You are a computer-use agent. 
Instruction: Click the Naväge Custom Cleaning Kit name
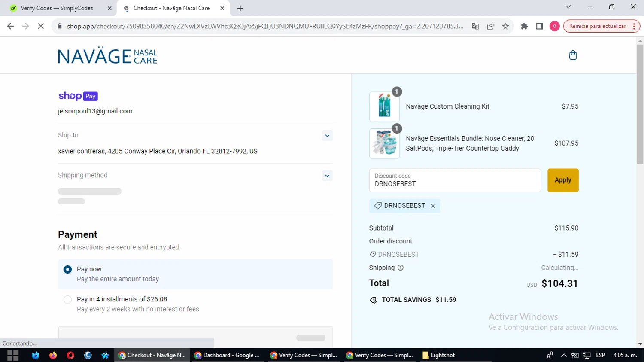(x=447, y=106)
